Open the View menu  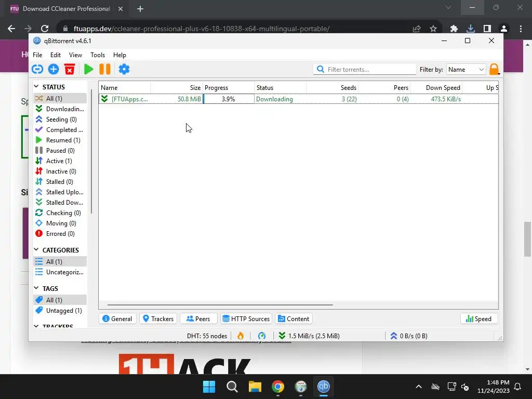tap(75, 55)
